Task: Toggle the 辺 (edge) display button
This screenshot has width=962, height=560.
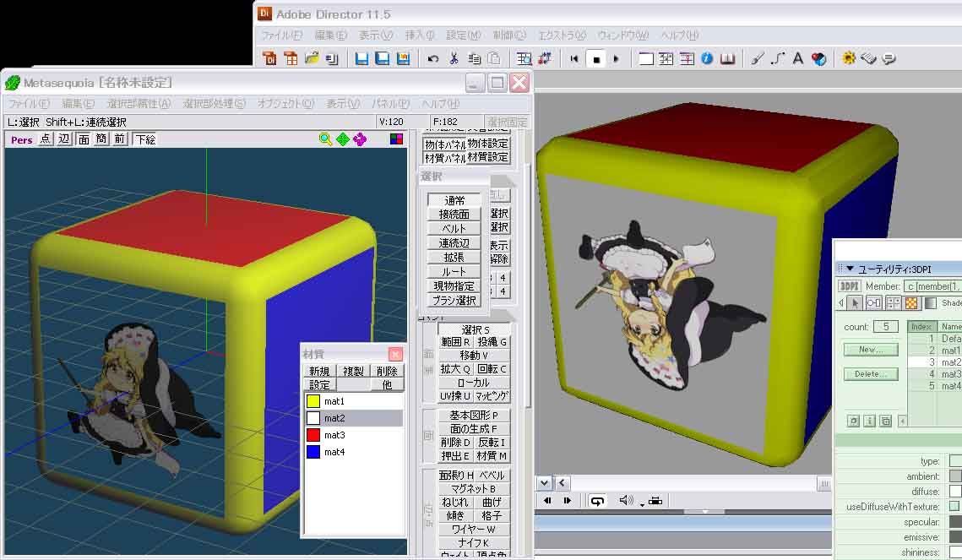Action: click(64, 139)
